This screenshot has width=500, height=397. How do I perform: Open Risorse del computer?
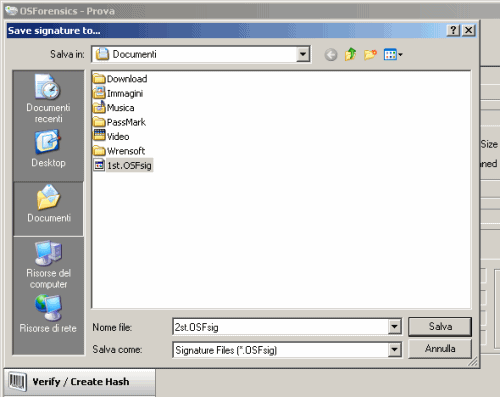(x=49, y=265)
